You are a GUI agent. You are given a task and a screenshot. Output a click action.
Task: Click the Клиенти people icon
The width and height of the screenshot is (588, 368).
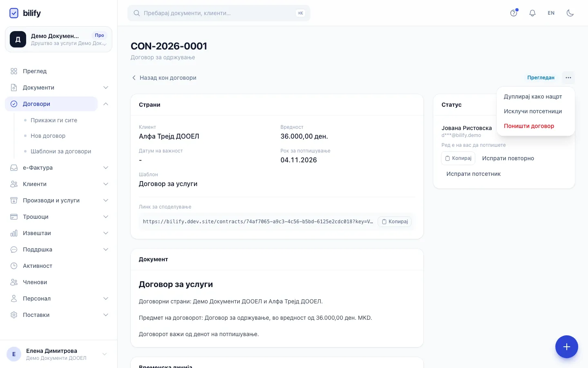coord(14,184)
